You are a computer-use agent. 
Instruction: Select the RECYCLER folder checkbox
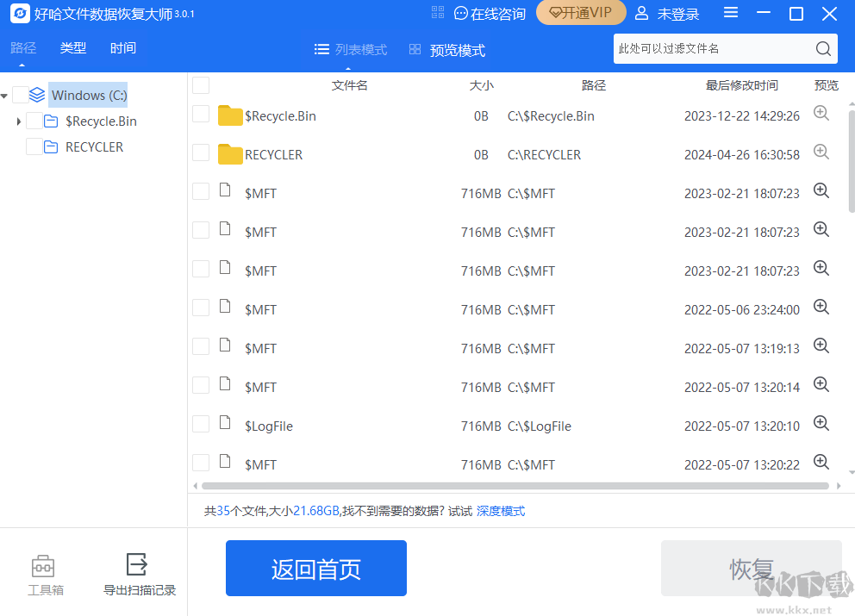click(200, 154)
